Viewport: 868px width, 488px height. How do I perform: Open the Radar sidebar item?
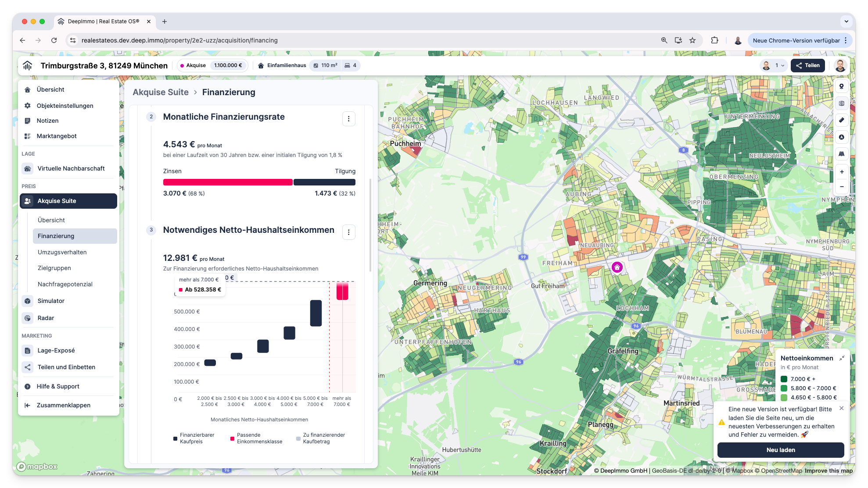[46, 318]
